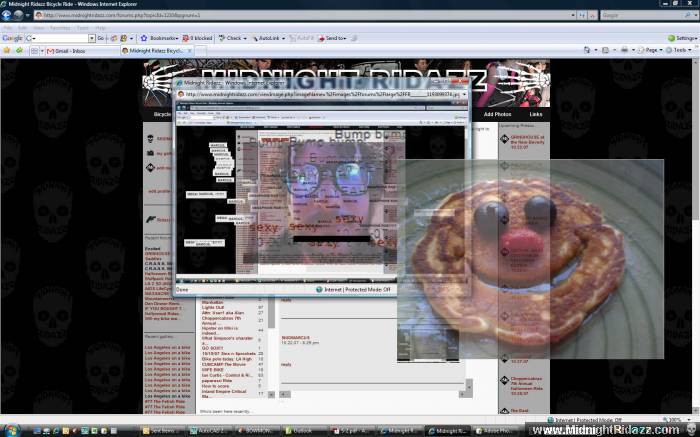The height and width of the screenshot is (437, 700).
Task: Click the Links nav item
Action: click(536, 114)
